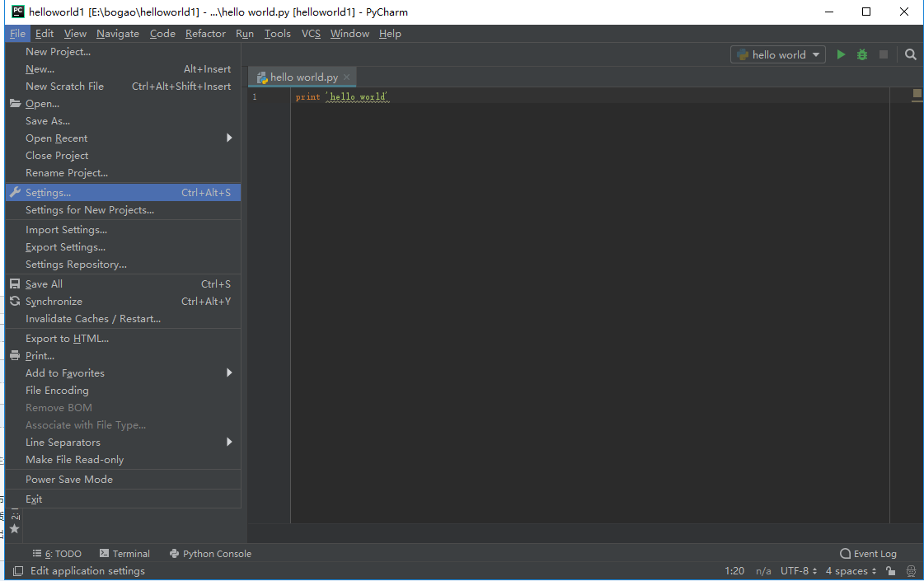924x581 pixels.
Task: Click the Stop square icon in toolbar
Action: pyautogui.click(x=884, y=54)
